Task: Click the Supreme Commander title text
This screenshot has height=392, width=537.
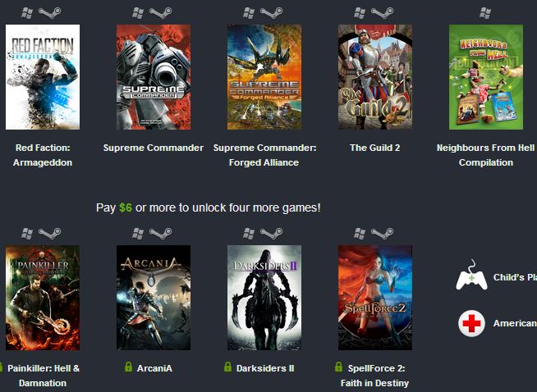Action: click(154, 148)
